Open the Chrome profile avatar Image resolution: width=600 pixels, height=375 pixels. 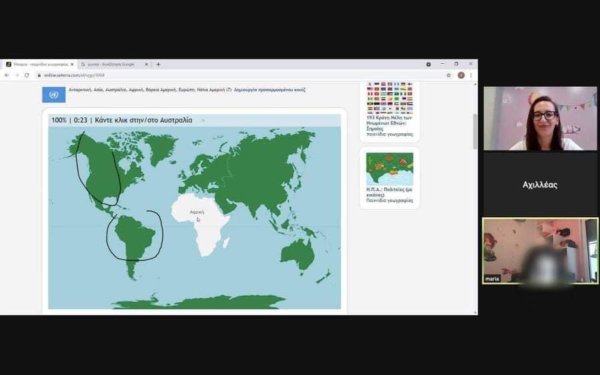point(461,75)
